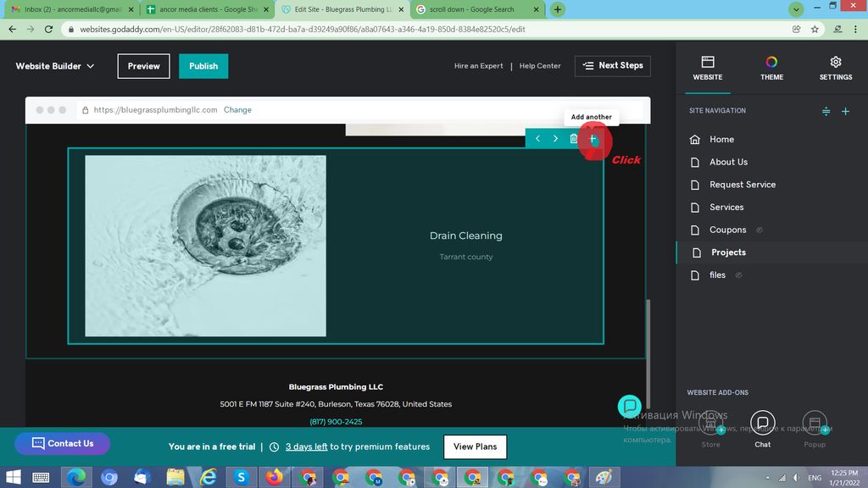Switch to the Theme tab
Image resolution: width=868 pixels, height=488 pixels.
(x=771, y=68)
